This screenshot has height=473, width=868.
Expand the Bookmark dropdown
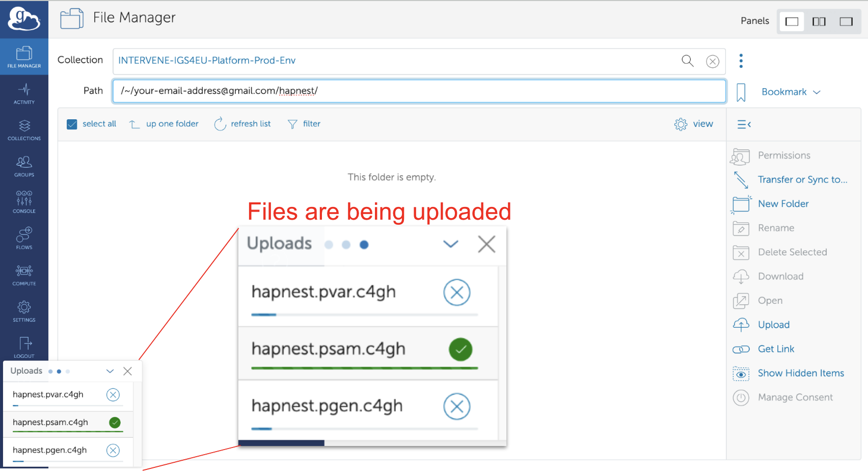791,92
